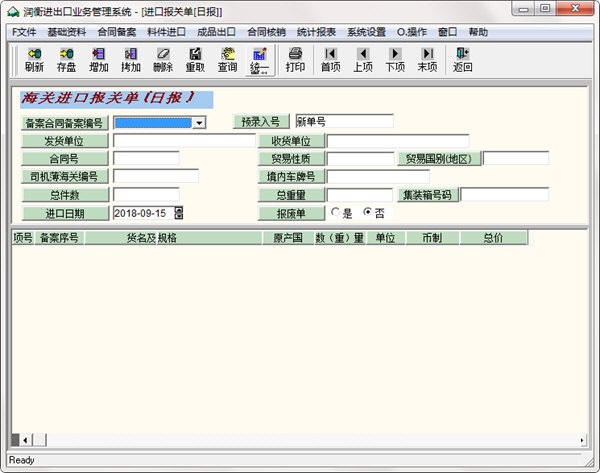Open 查询 query from the toolbar
The height and width of the screenshot is (473, 600).
(227, 60)
